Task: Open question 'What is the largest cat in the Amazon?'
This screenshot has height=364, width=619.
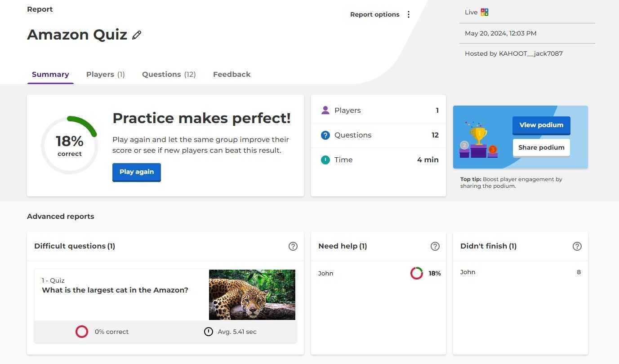Action: pyautogui.click(x=115, y=290)
